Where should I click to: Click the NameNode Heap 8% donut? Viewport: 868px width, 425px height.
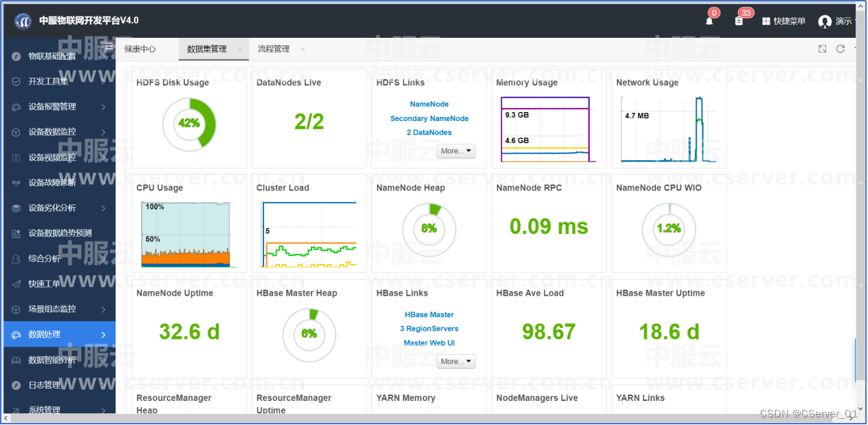pyautogui.click(x=429, y=228)
